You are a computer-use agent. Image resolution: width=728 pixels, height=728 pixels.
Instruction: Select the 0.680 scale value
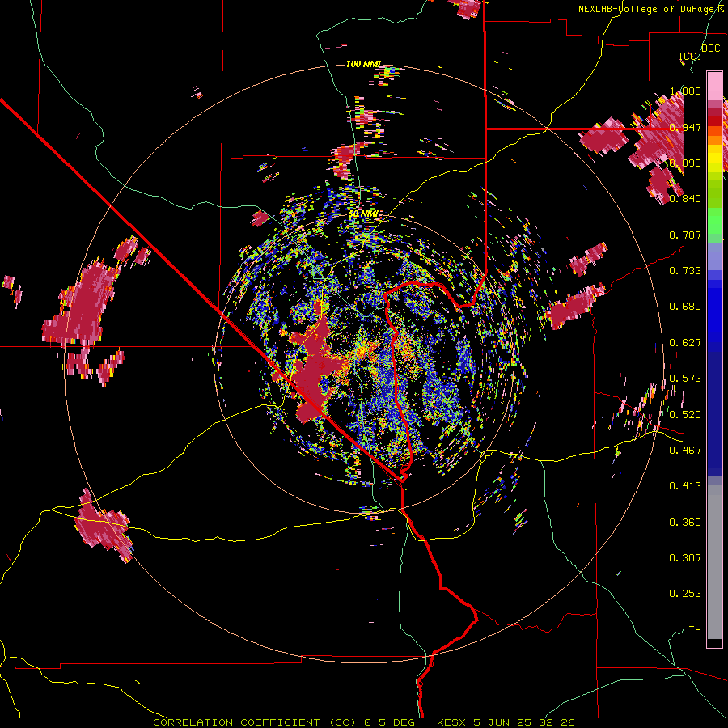(685, 307)
